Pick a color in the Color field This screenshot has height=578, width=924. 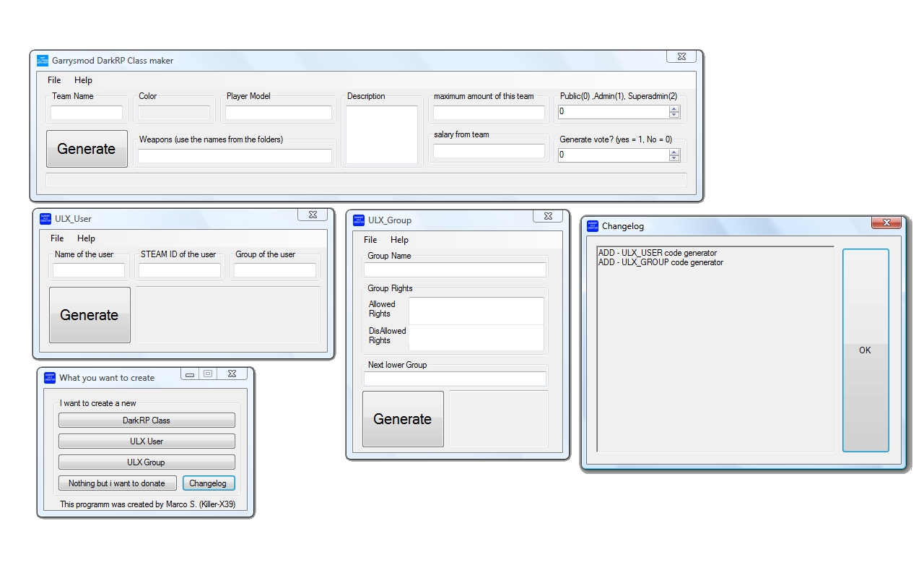[x=174, y=113]
